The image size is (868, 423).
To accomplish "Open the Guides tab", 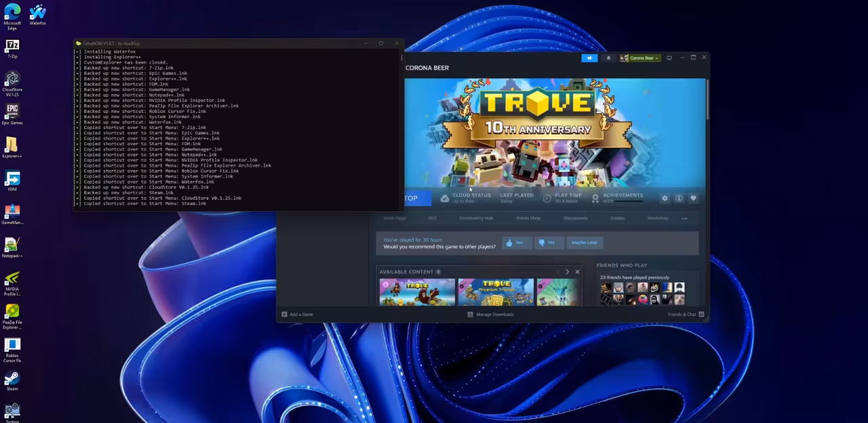I will coord(617,218).
